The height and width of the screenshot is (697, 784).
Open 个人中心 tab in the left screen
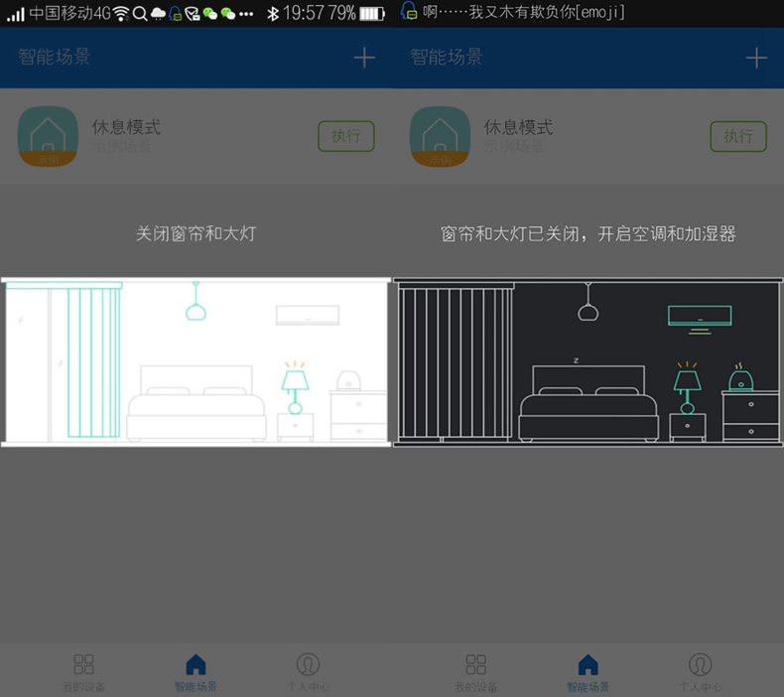(x=309, y=671)
